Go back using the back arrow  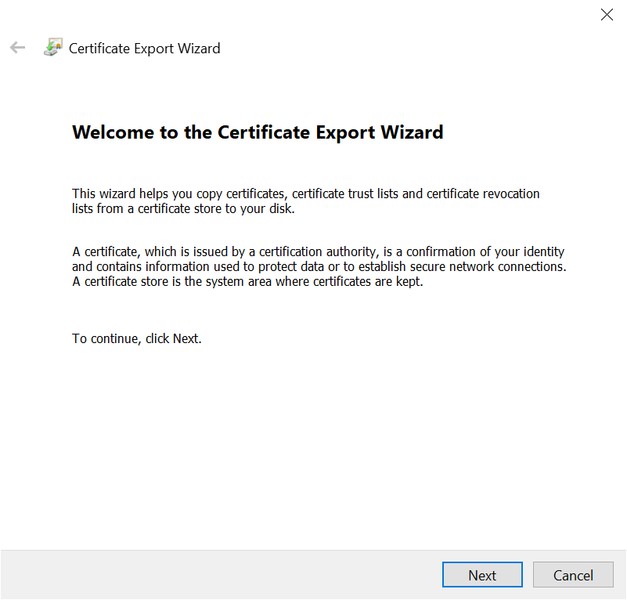(17, 48)
